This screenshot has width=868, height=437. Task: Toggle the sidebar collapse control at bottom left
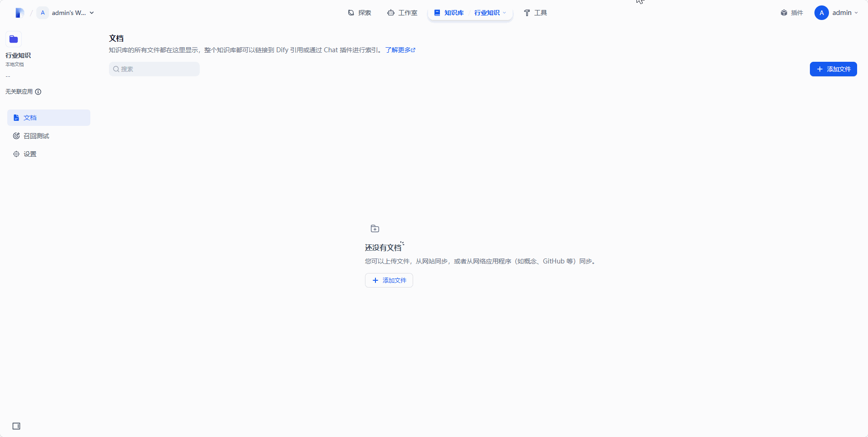coord(16,426)
